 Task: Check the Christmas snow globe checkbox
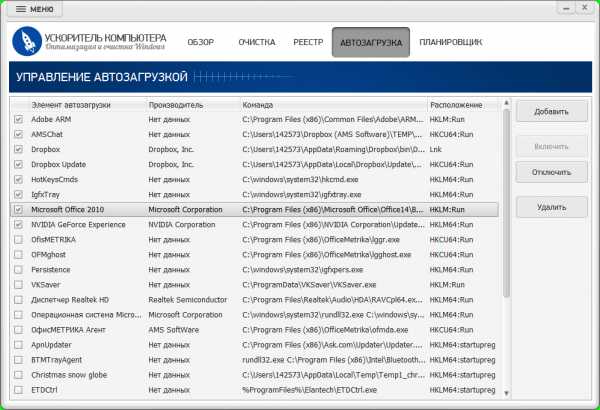(18, 375)
